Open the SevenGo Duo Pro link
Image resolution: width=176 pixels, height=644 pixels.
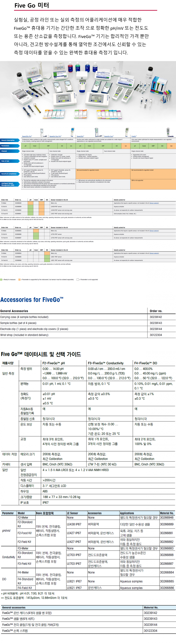point(55,137)
